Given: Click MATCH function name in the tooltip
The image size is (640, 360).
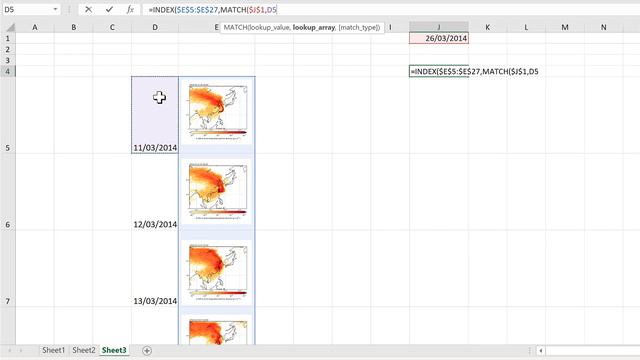Looking at the screenshot, I should pos(235,27).
